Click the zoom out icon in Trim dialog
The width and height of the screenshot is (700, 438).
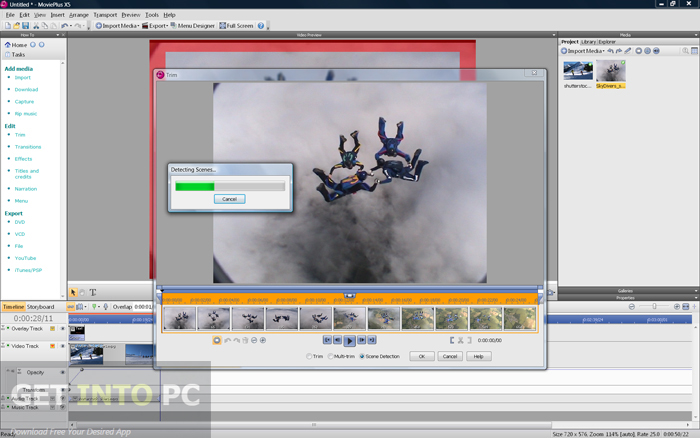click(254, 340)
